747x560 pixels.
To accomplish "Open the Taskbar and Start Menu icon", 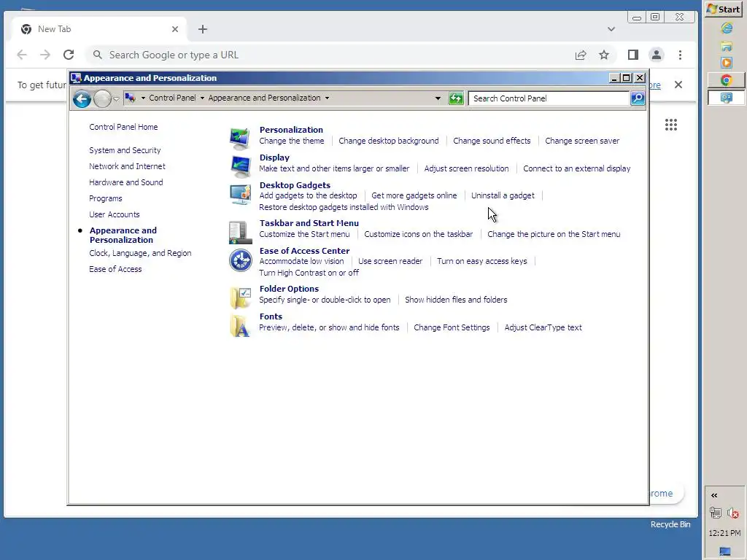I will tap(240, 233).
